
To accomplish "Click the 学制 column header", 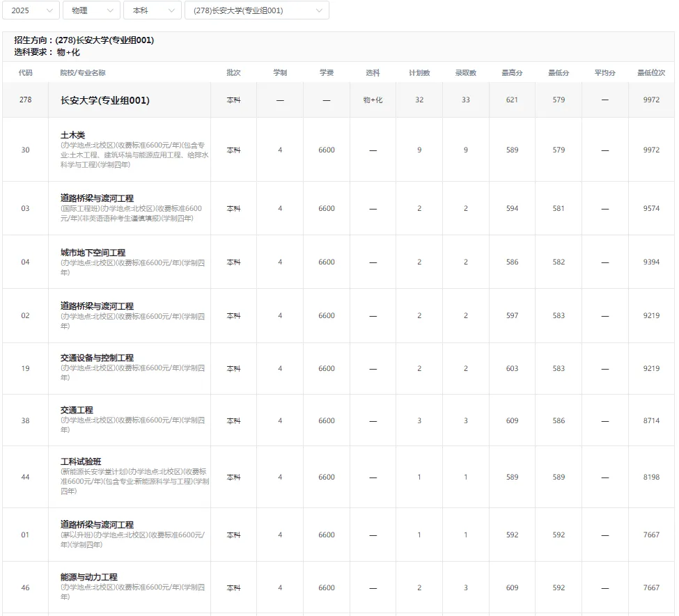I will pyautogui.click(x=280, y=72).
